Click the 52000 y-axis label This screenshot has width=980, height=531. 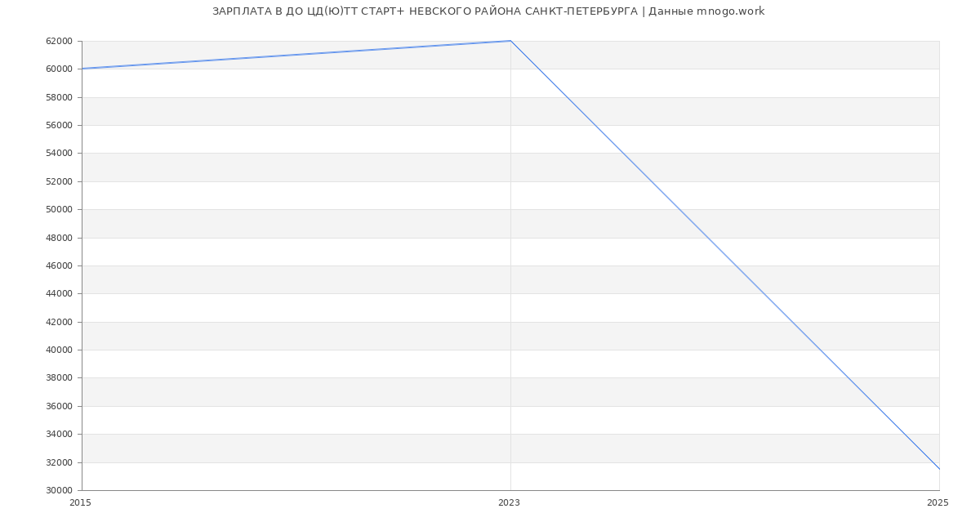pyautogui.click(x=59, y=181)
